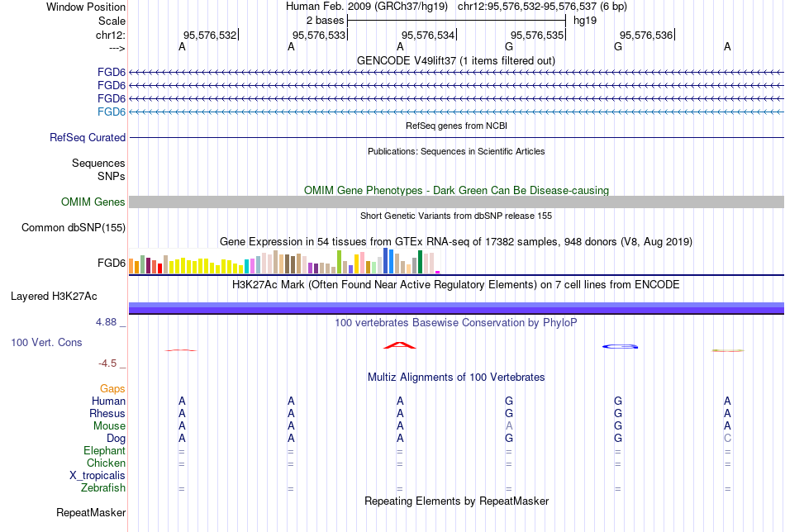Click the Chicken species label
This screenshot has width=785, height=532.
tap(106, 463)
